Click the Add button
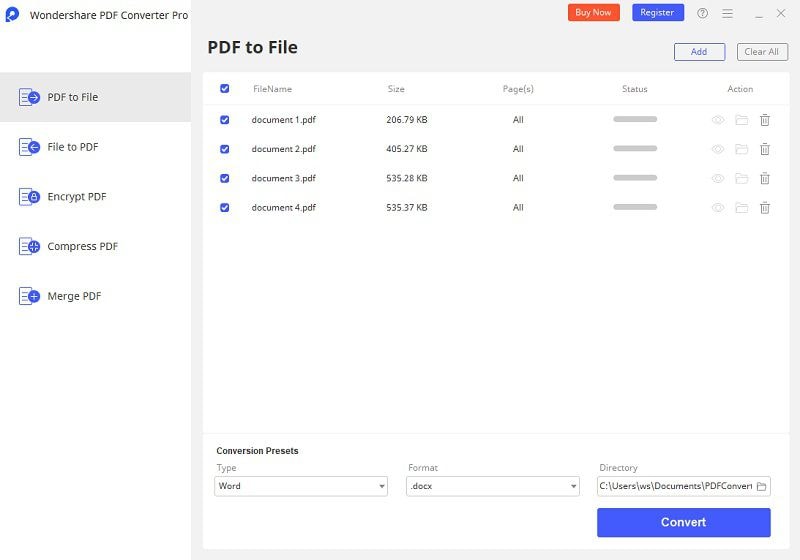 tap(699, 52)
